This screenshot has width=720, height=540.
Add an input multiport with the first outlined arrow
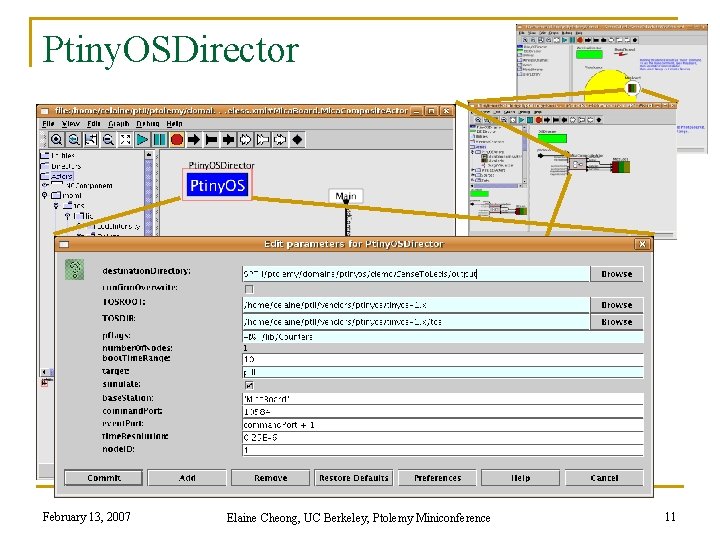(x=246, y=139)
